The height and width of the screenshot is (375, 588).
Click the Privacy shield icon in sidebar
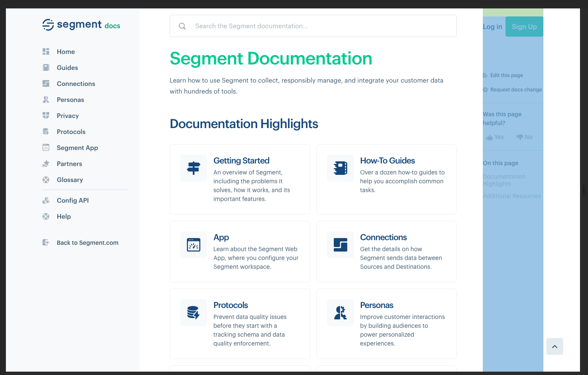click(46, 115)
